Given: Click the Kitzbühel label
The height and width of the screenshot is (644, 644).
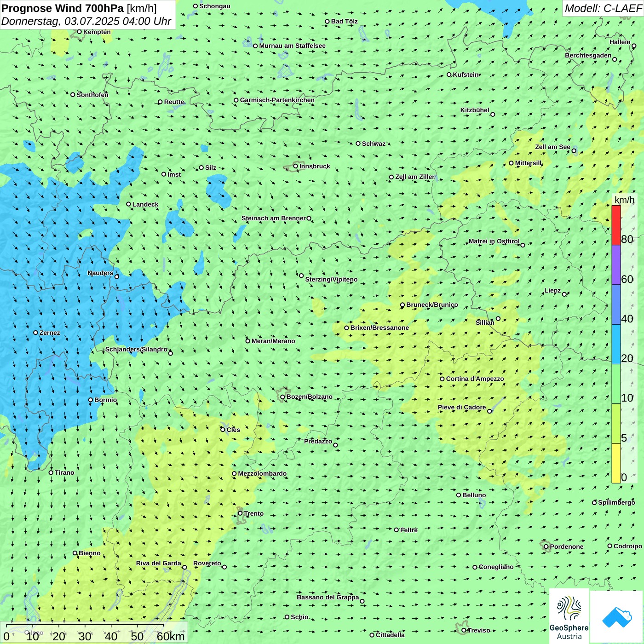Looking at the screenshot, I should [x=475, y=110].
